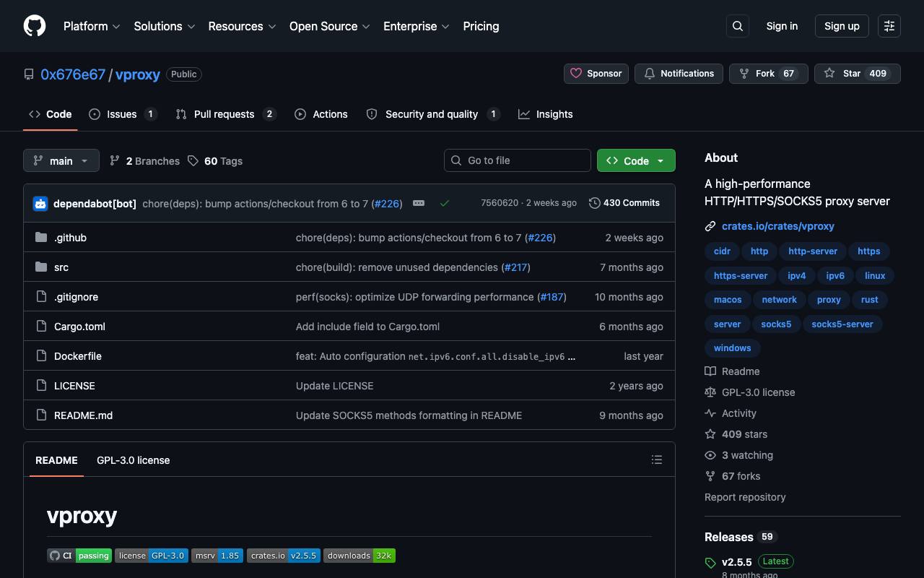Show commit details ellipsis button

click(419, 203)
